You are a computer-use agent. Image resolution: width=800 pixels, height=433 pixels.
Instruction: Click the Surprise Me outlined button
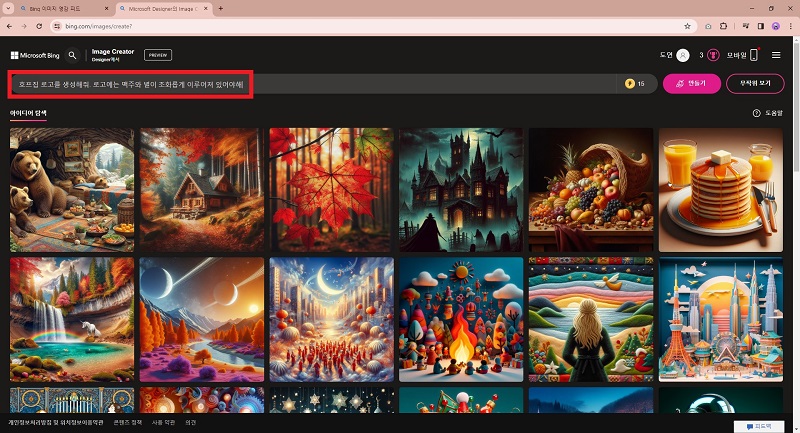pos(755,84)
